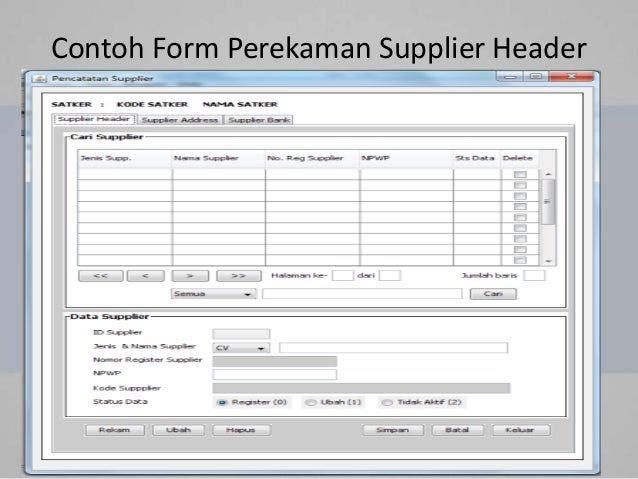The image size is (638, 479).
Task: Click the NPWP input field
Action: coord(275,375)
